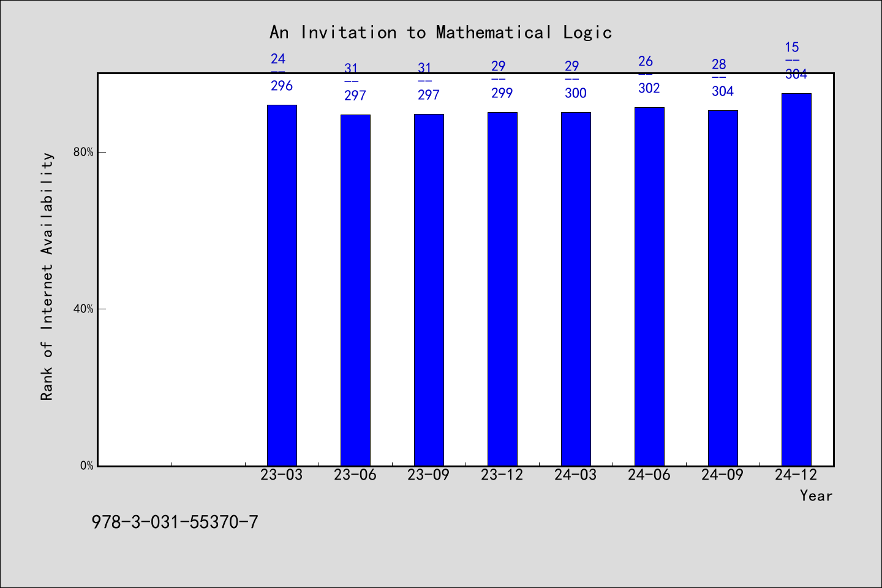The width and height of the screenshot is (882, 588).
Task: Click the x-axis label 23-09
Action: click(x=429, y=475)
